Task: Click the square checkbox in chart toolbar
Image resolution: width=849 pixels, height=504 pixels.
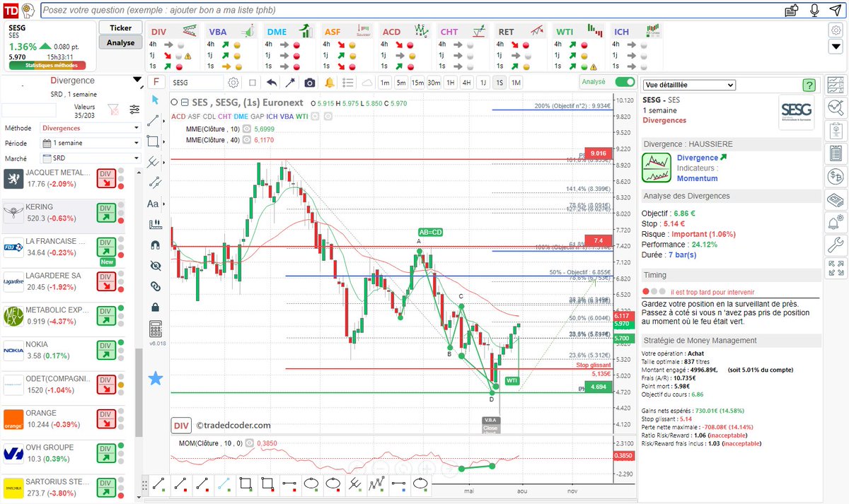Action: coord(253,83)
